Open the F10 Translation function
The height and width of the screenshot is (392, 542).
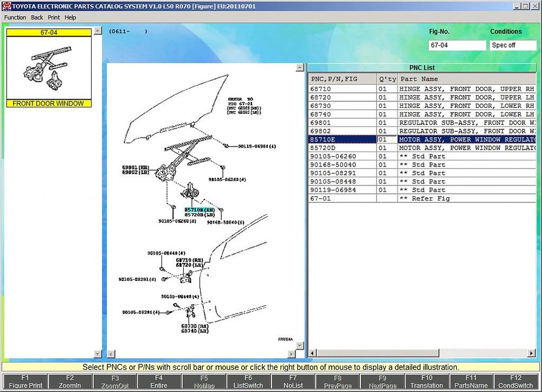[x=427, y=382]
